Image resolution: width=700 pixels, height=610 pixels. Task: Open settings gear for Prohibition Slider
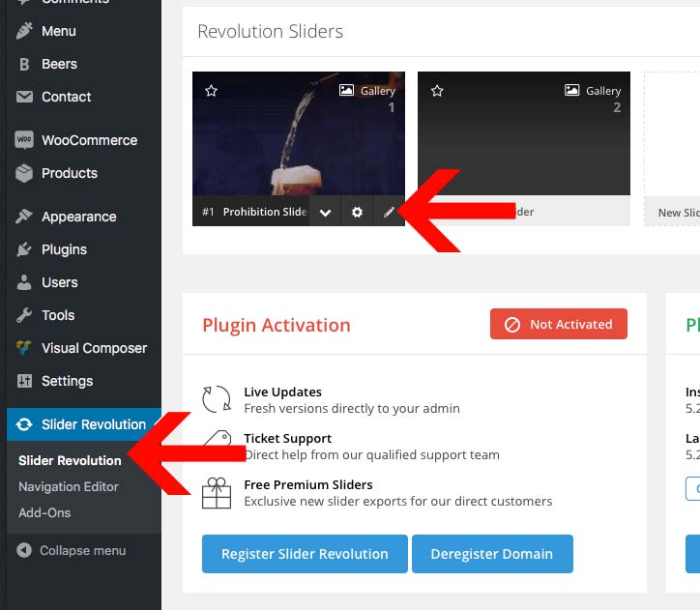[x=357, y=212]
